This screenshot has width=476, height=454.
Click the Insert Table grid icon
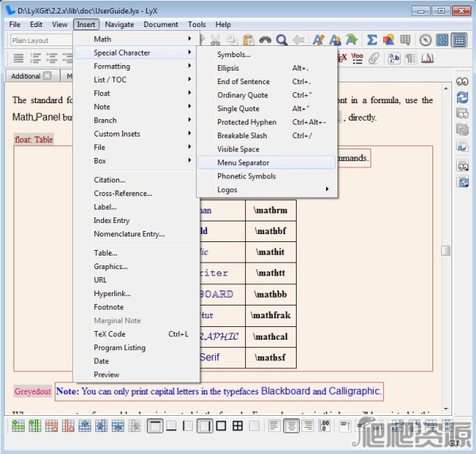(405, 40)
